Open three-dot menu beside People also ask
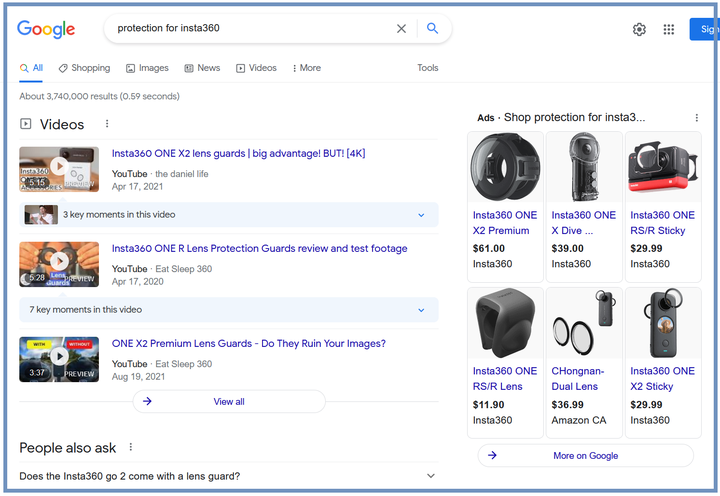This screenshot has width=720, height=496. (x=131, y=447)
